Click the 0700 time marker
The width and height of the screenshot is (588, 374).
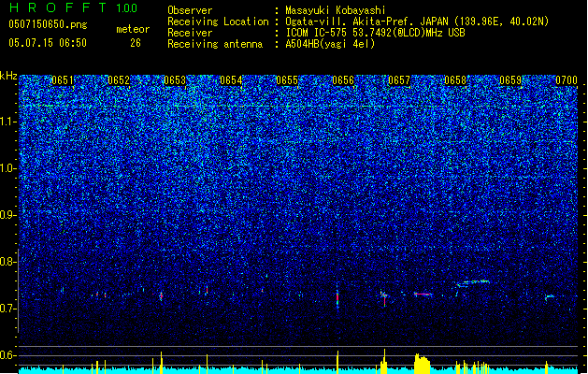click(566, 80)
